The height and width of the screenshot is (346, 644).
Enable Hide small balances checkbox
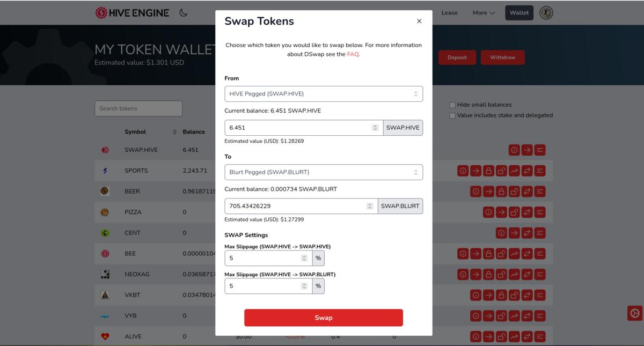click(x=452, y=105)
